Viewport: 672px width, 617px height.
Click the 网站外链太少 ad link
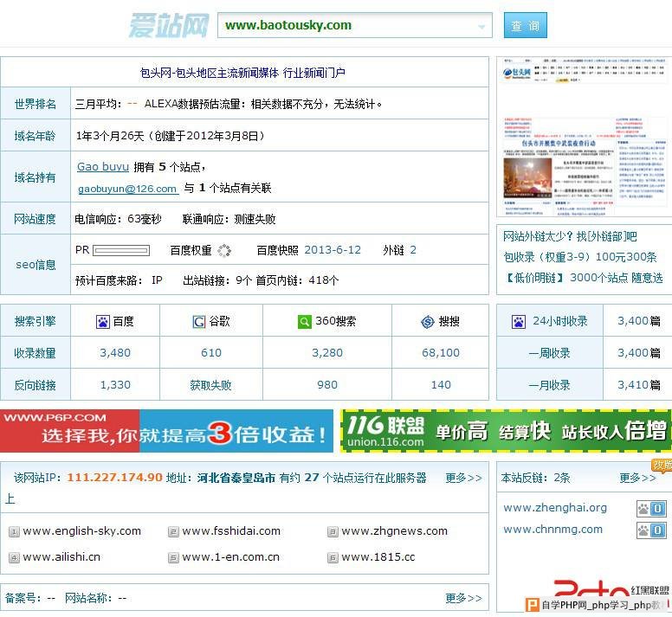coord(570,236)
